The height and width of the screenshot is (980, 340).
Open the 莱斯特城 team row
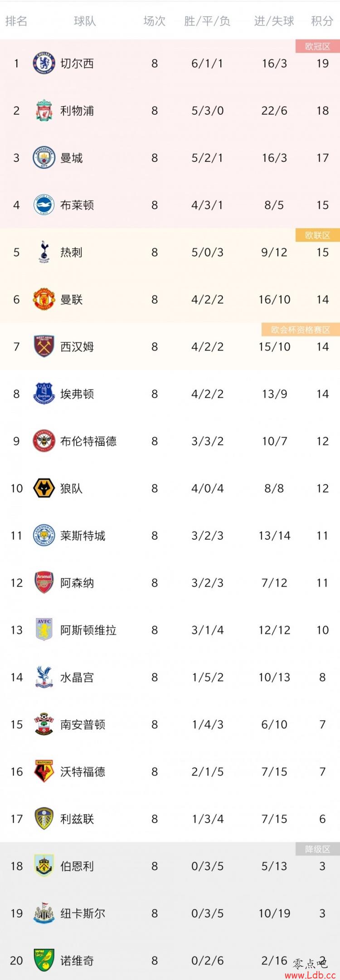pyautogui.click(x=170, y=536)
